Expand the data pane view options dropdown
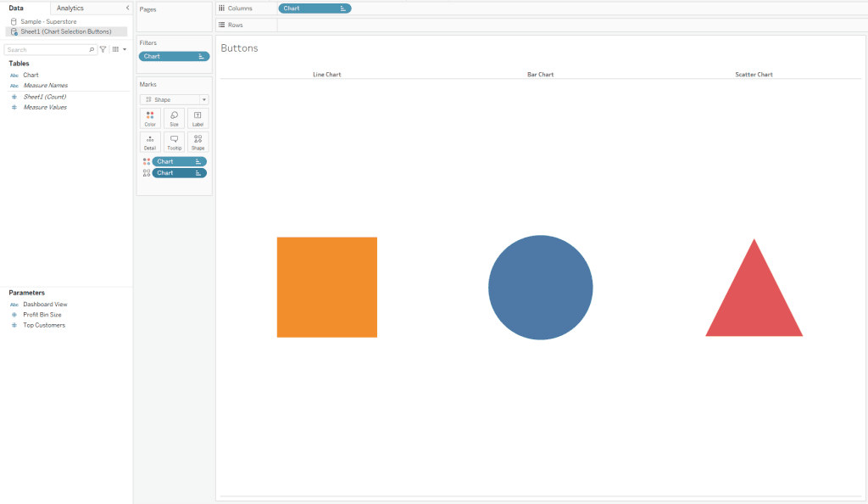Screen dimensions: 868x504 (x=119, y=50)
